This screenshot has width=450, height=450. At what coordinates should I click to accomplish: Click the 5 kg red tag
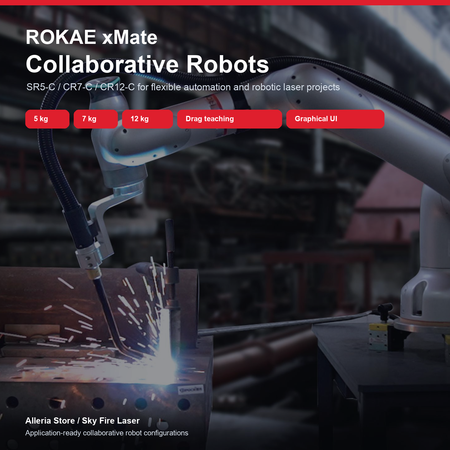[47, 119]
